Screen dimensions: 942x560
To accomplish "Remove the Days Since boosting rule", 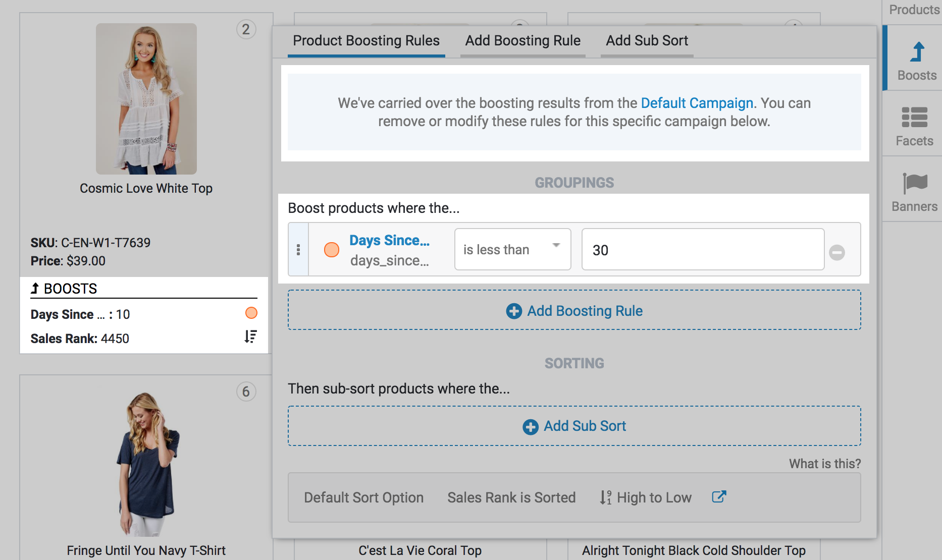I will coord(836,252).
